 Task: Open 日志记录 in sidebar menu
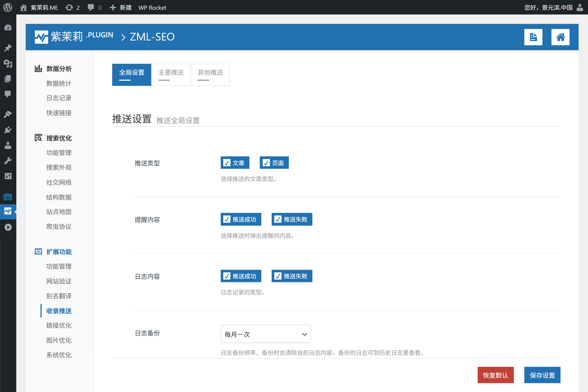click(x=59, y=98)
